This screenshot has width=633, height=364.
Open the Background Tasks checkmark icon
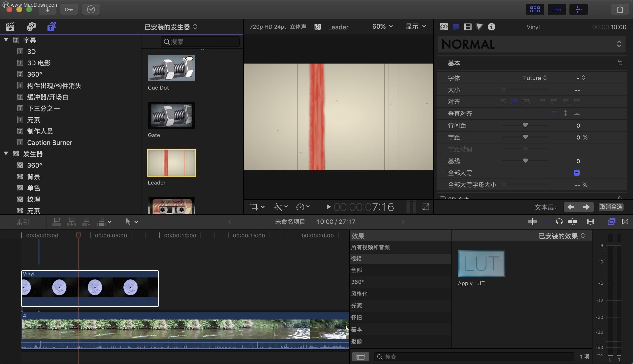tap(91, 9)
